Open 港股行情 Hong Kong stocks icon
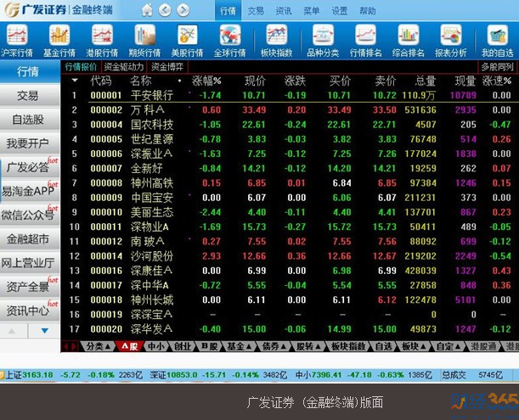The image size is (519, 420). click(102, 41)
